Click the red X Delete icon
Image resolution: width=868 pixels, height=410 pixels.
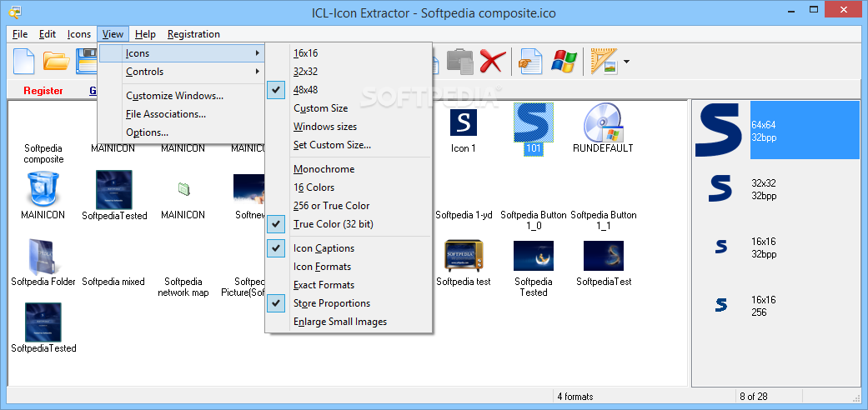click(493, 61)
